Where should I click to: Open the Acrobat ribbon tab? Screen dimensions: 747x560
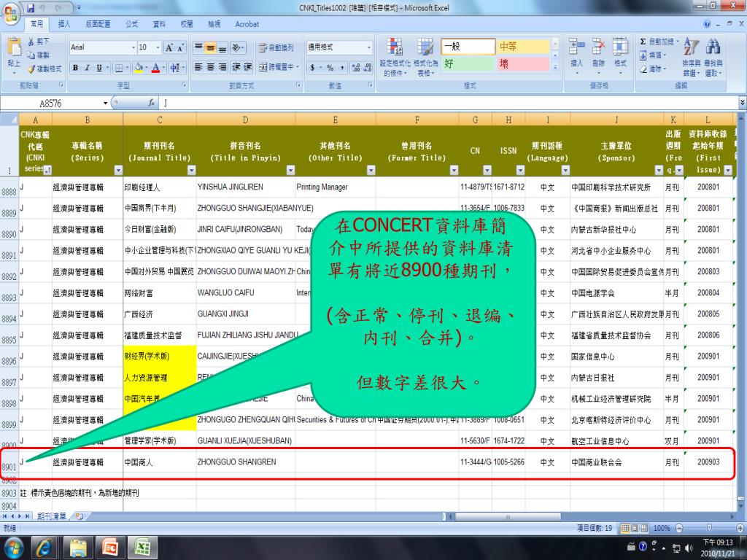point(247,24)
